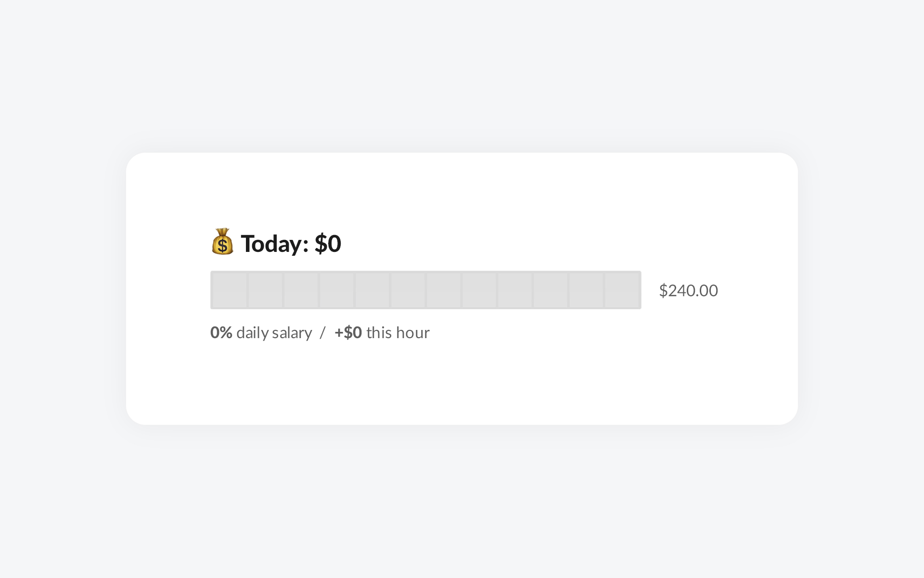Click the money bag emoji icon

pyautogui.click(x=222, y=242)
